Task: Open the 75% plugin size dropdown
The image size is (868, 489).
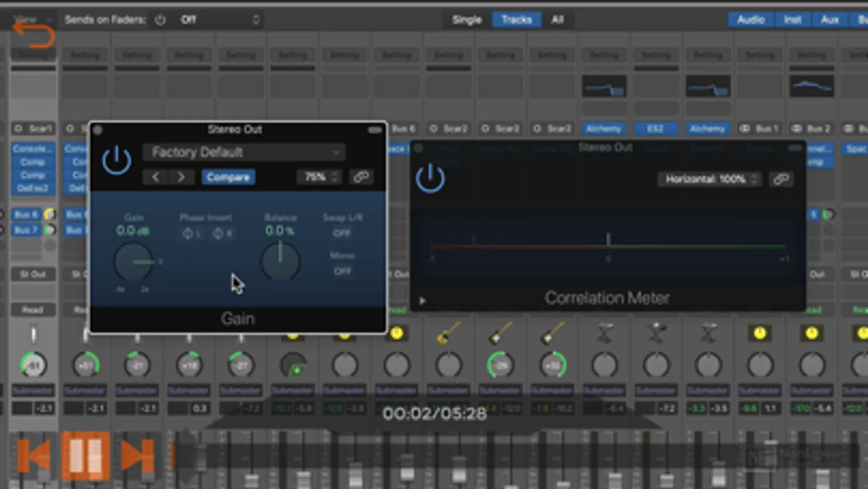Action: [x=319, y=177]
